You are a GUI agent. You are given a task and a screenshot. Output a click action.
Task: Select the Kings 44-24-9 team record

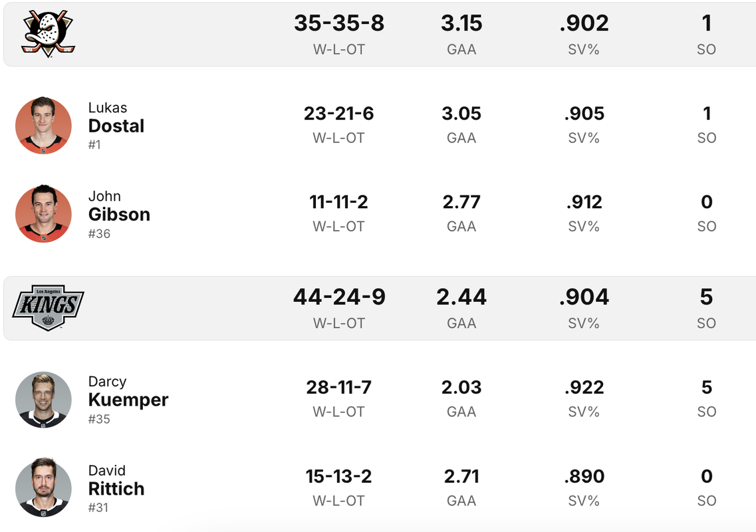point(339,297)
